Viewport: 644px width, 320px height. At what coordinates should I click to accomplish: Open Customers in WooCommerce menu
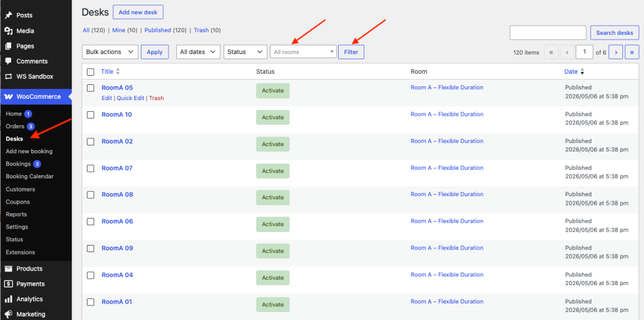pyautogui.click(x=20, y=190)
